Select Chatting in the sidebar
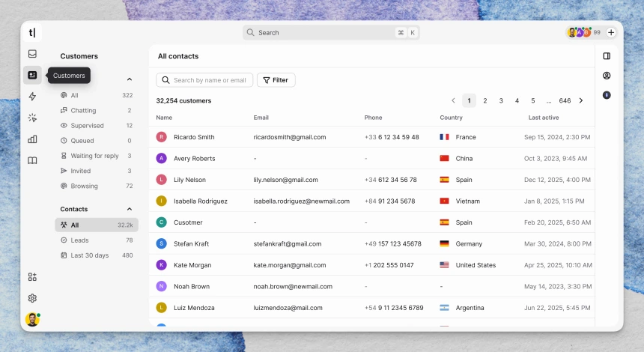Image resolution: width=644 pixels, height=352 pixels. (x=97, y=111)
